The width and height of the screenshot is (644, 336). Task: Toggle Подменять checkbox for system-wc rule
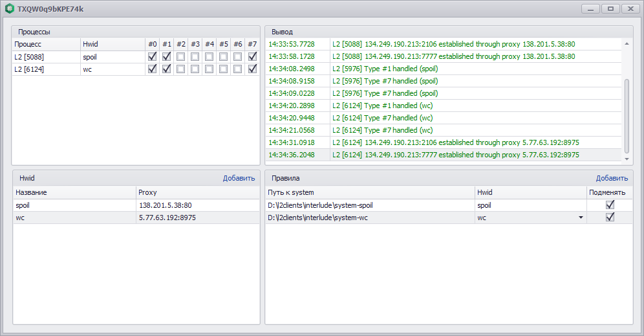[610, 218]
